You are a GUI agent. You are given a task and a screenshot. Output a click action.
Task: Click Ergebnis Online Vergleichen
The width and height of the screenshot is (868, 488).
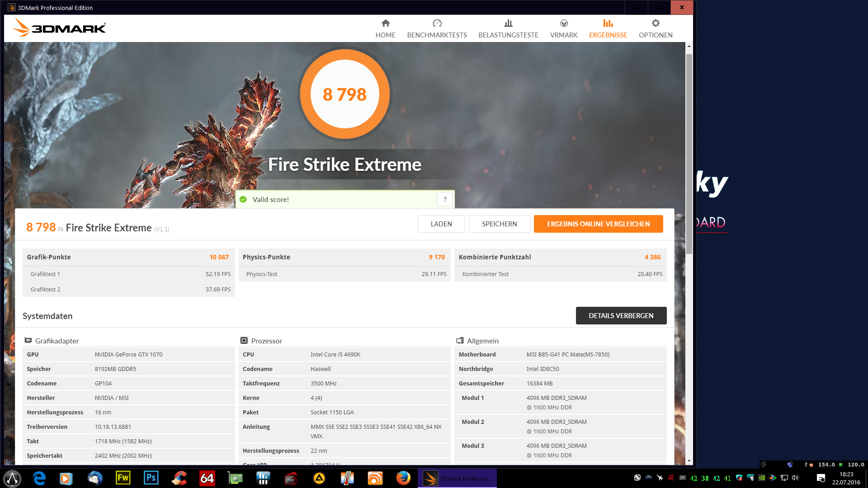tap(598, 224)
